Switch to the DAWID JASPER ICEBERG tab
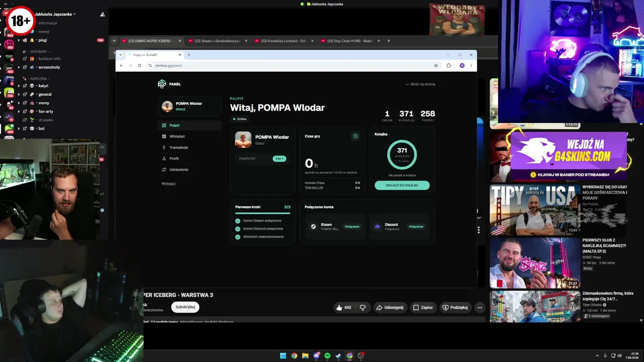This screenshot has height=362, width=644. (151, 41)
